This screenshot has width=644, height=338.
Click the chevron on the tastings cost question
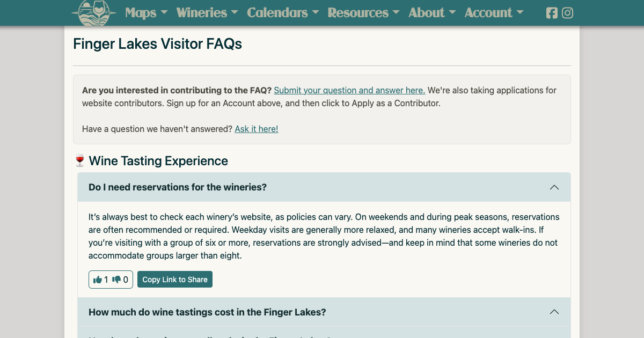click(554, 312)
